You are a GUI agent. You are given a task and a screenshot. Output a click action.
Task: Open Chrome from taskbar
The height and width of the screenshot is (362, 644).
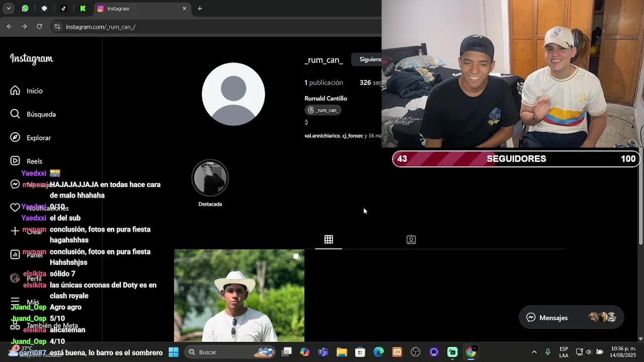[471, 352]
